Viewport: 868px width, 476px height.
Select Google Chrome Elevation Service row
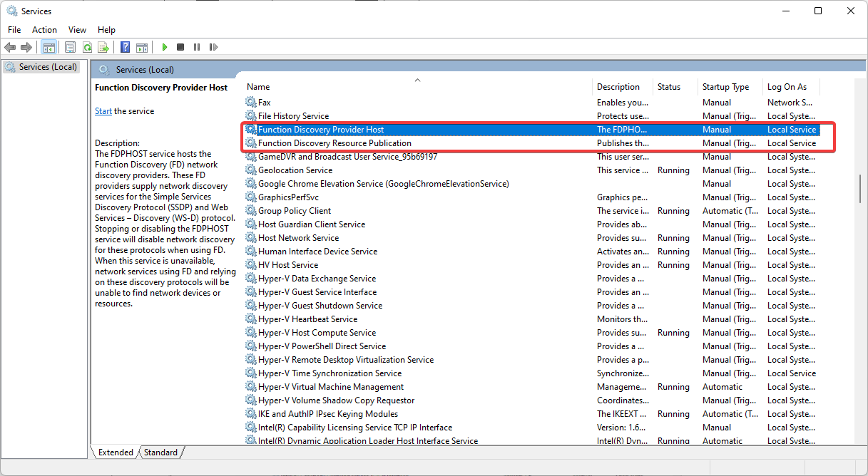tap(531, 184)
